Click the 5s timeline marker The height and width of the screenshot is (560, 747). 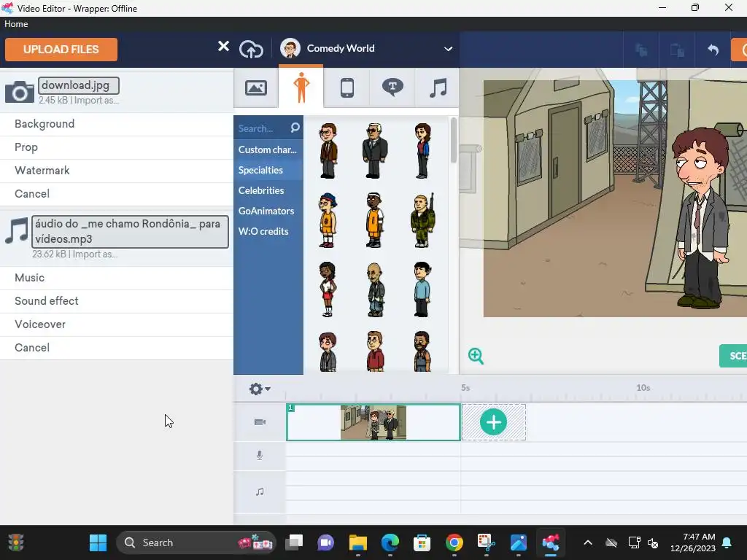click(465, 388)
